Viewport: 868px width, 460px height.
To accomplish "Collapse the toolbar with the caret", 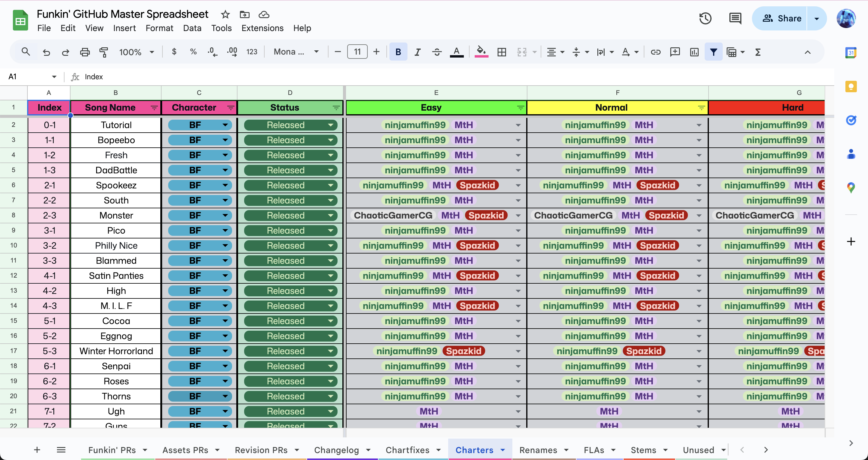I will tap(808, 52).
